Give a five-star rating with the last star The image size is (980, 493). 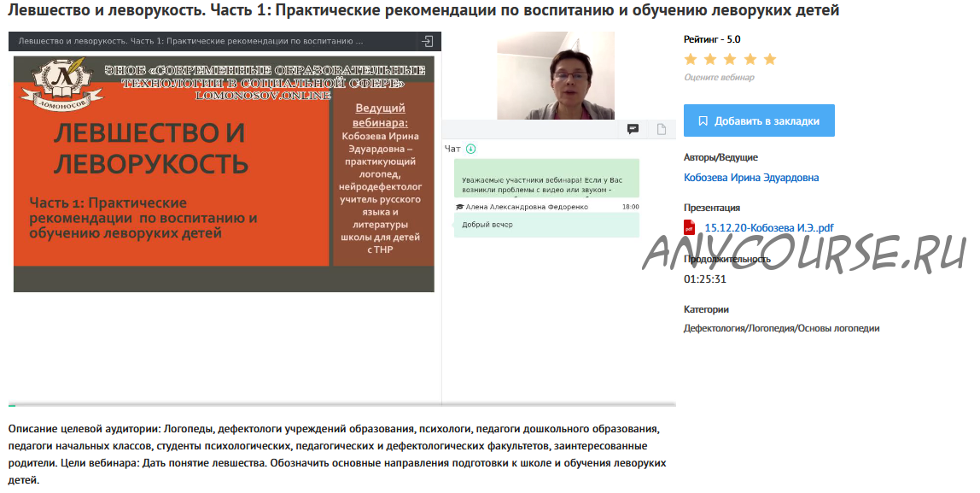pos(770,59)
